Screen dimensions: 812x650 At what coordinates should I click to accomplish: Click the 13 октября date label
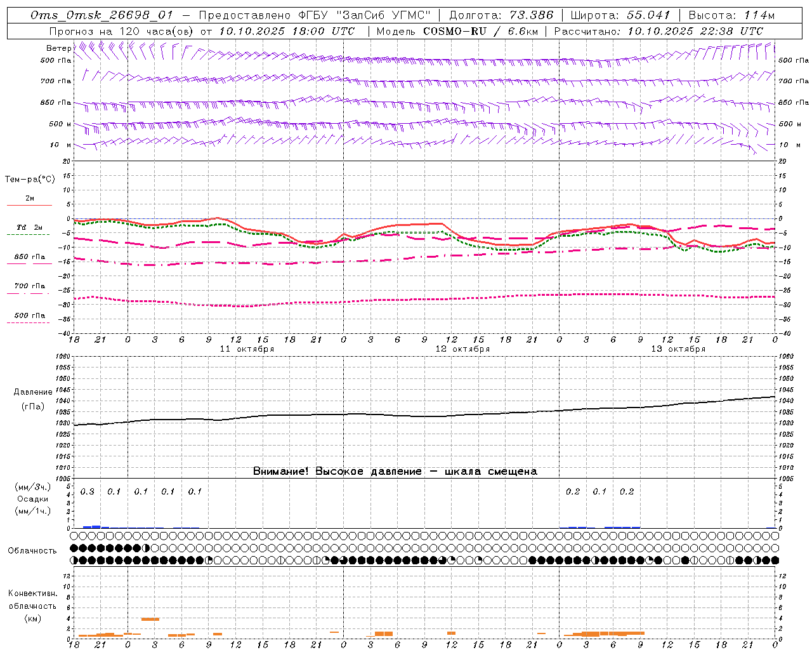pyautogui.click(x=678, y=349)
